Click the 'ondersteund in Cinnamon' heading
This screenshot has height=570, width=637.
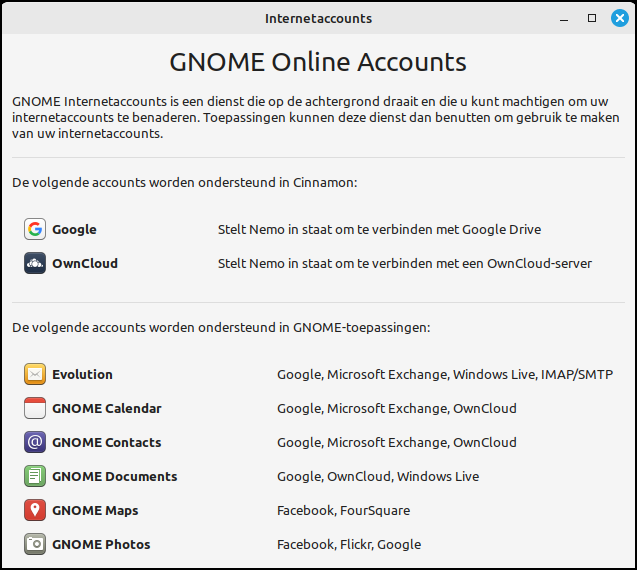[185, 182]
